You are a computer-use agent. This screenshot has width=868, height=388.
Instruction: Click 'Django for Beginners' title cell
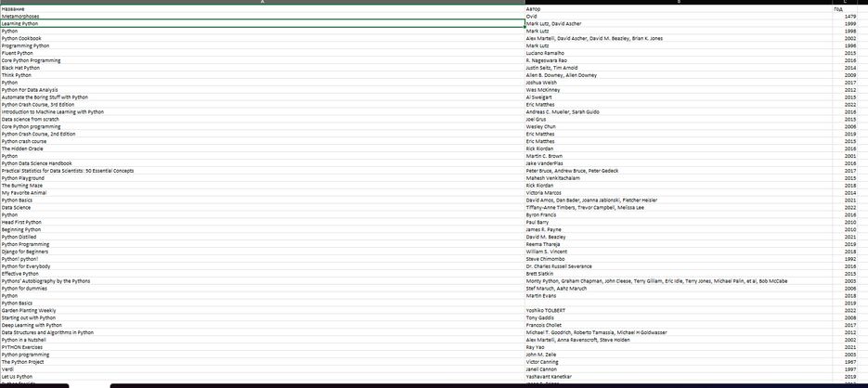pos(263,252)
